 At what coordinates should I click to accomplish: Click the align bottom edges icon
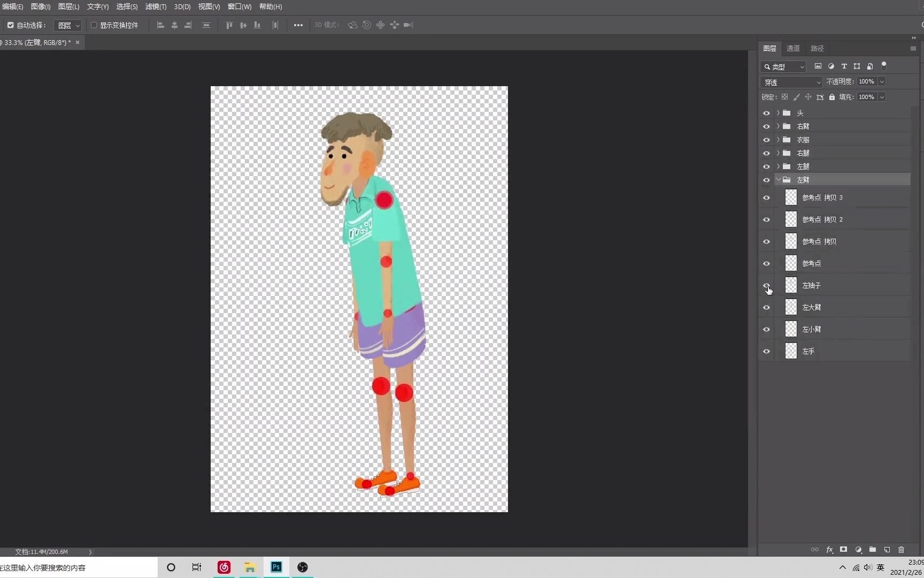coord(257,25)
